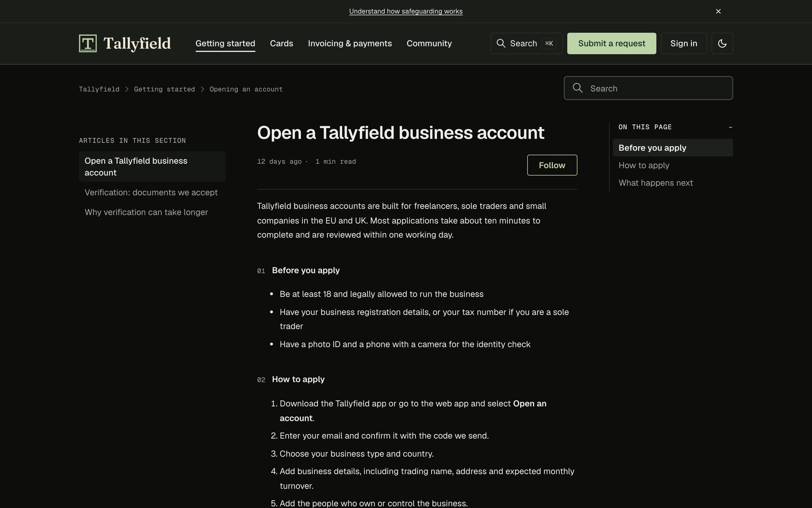This screenshot has width=812, height=508.
Task: Click the '1 min read' text
Action: point(336,162)
